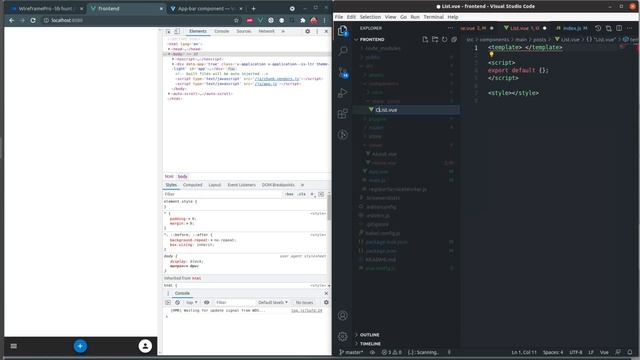Open the VS Code Explorer activity icon

(343, 31)
